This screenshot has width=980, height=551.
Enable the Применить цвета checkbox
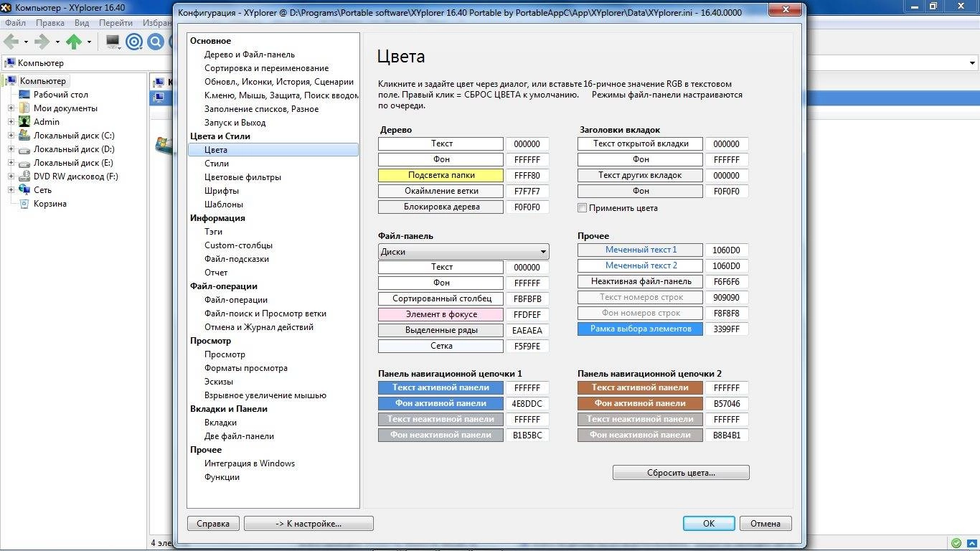coord(582,208)
